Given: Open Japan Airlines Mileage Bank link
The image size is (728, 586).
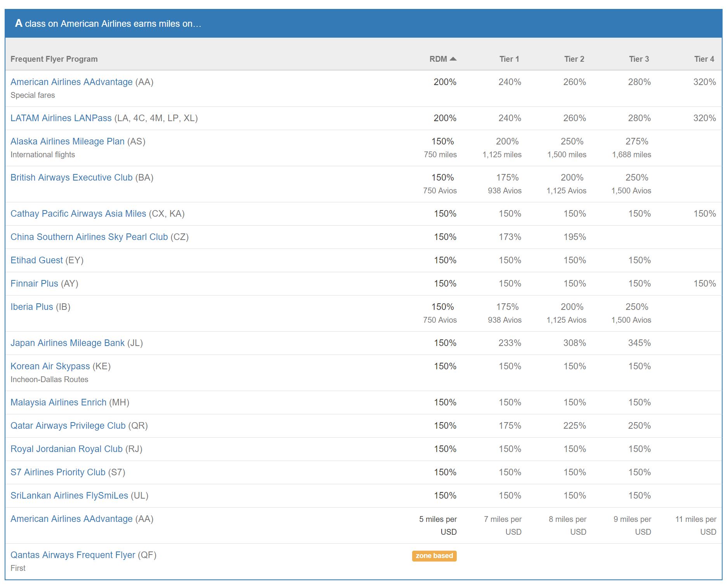Looking at the screenshot, I should coord(68,343).
